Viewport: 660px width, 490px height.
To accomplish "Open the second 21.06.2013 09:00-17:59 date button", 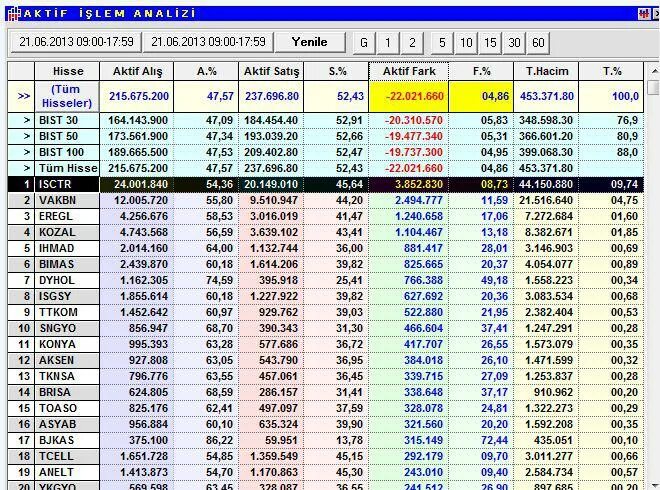I will click(208, 42).
